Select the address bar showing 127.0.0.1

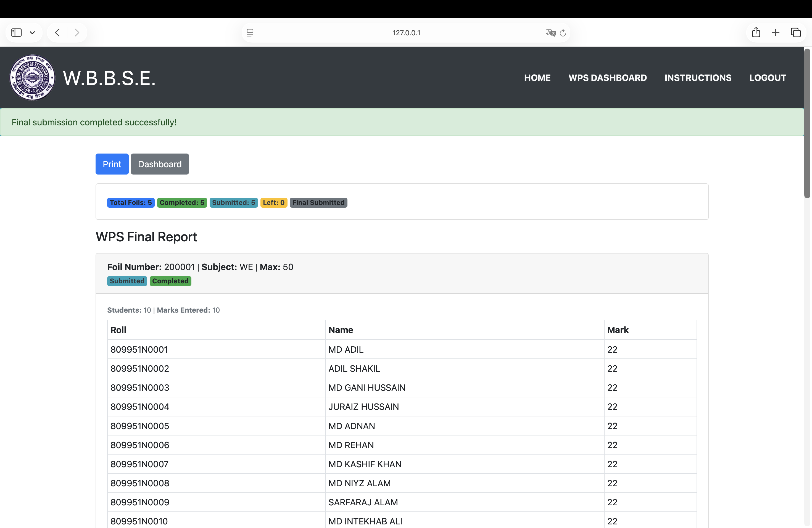[406, 32]
